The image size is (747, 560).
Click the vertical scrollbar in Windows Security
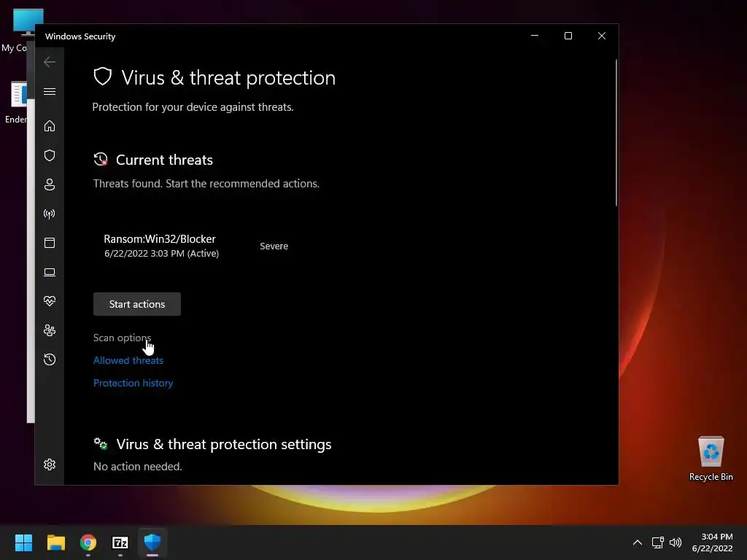(616, 133)
